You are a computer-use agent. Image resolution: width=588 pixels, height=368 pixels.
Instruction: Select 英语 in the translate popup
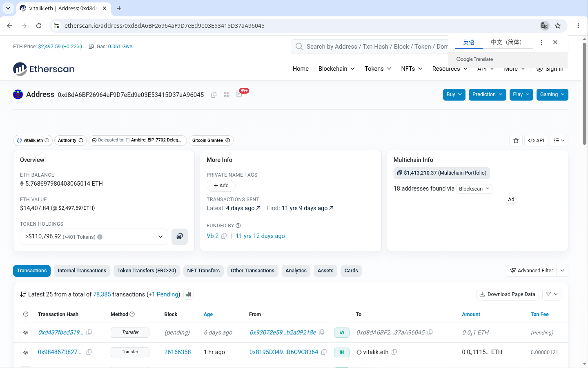(x=469, y=42)
